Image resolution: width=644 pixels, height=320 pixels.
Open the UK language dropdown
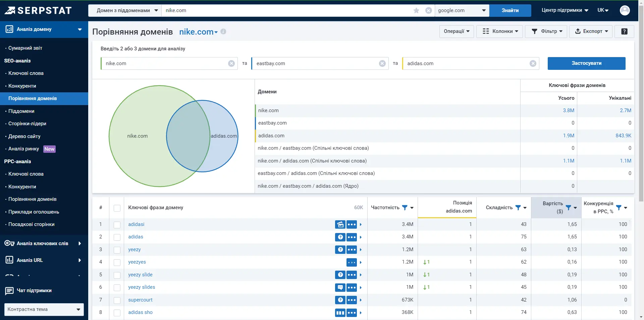point(603,10)
